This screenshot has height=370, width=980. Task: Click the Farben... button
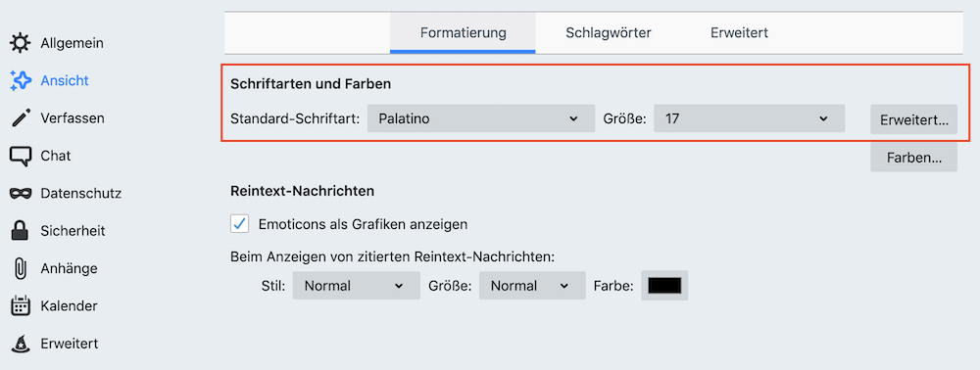click(x=913, y=158)
